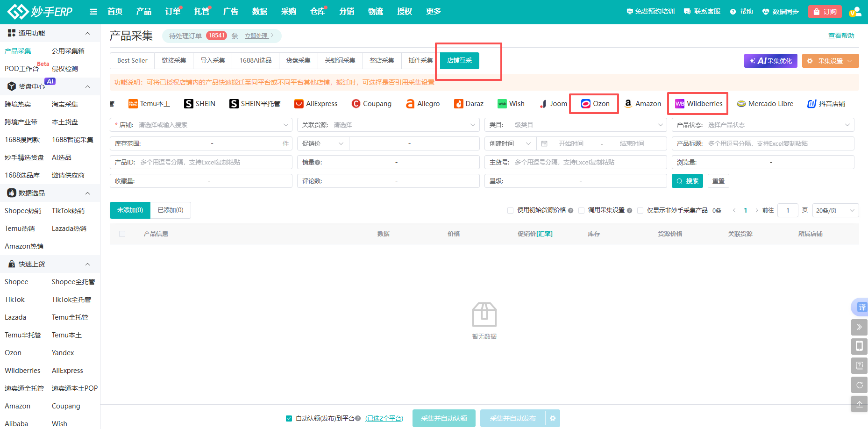Viewport: 868px width, 429px height.
Task: Click the refresh icon on right sidebar
Action: tap(859, 385)
